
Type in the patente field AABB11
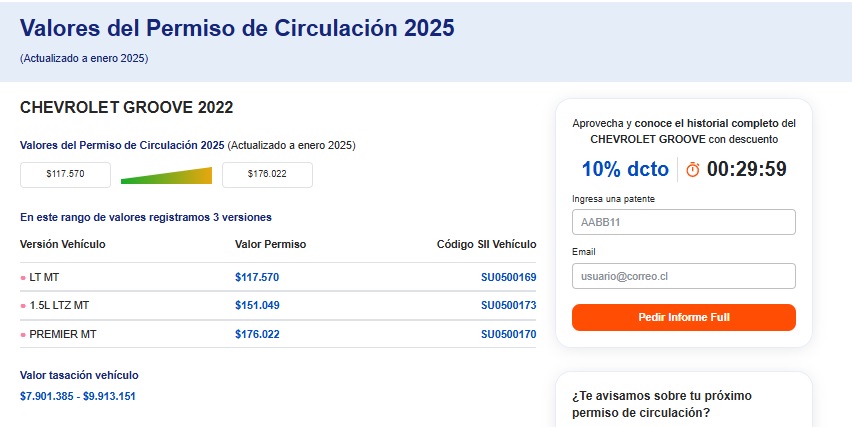pyautogui.click(x=683, y=222)
